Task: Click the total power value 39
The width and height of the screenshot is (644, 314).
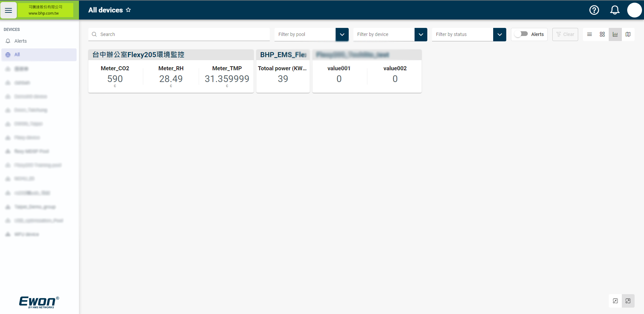Action: pyautogui.click(x=283, y=79)
